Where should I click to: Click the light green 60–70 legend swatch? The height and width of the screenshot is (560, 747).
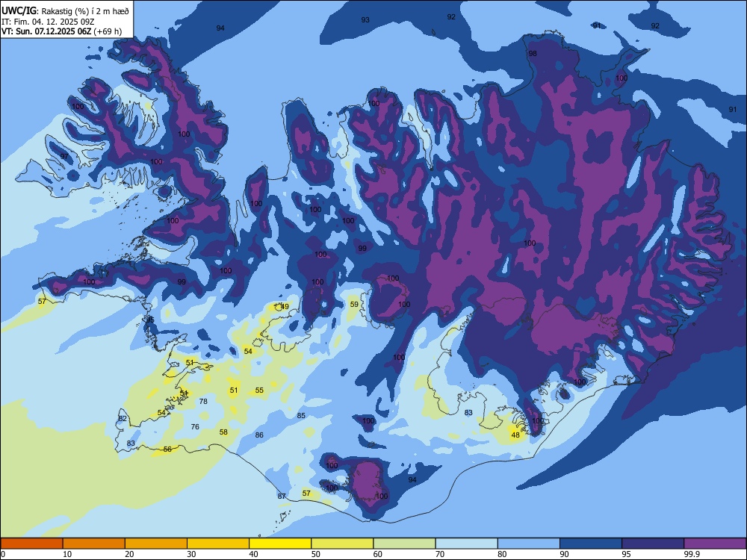tap(404, 544)
